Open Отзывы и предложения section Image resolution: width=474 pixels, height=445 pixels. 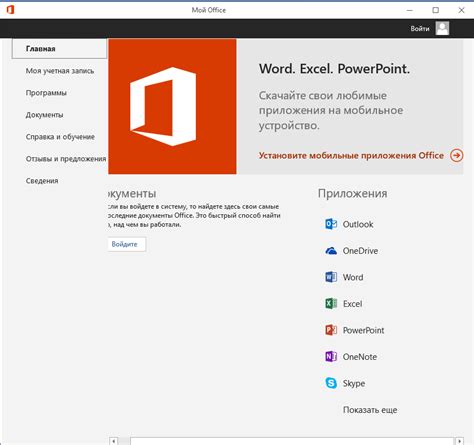(x=66, y=159)
